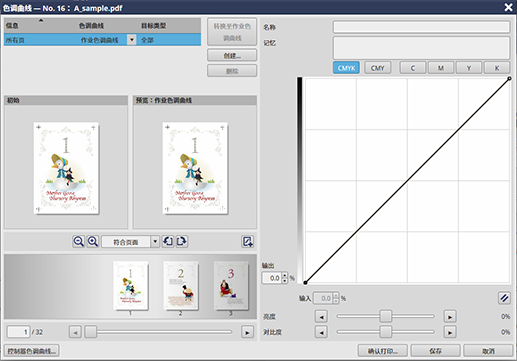Go to previous page with left arrow

(75, 332)
